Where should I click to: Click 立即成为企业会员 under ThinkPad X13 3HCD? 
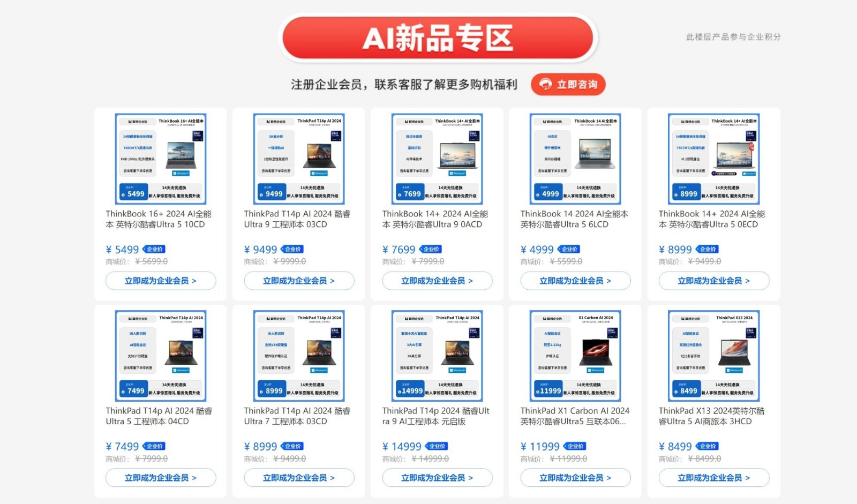click(714, 478)
